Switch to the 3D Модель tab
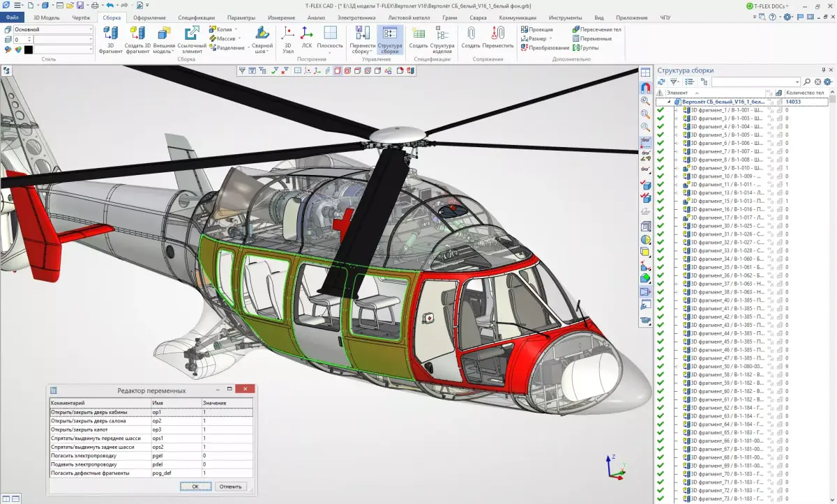The height and width of the screenshot is (504, 837). pyautogui.click(x=47, y=17)
